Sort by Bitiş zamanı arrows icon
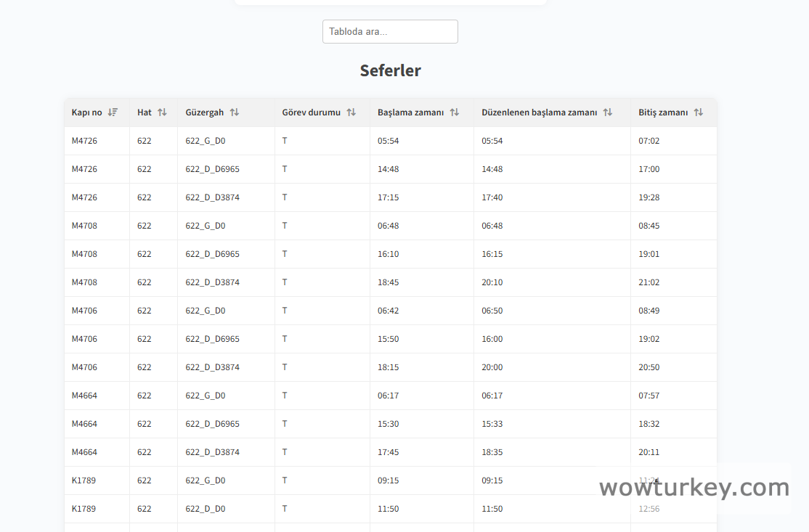This screenshot has height=532, width=809. (698, 112)
